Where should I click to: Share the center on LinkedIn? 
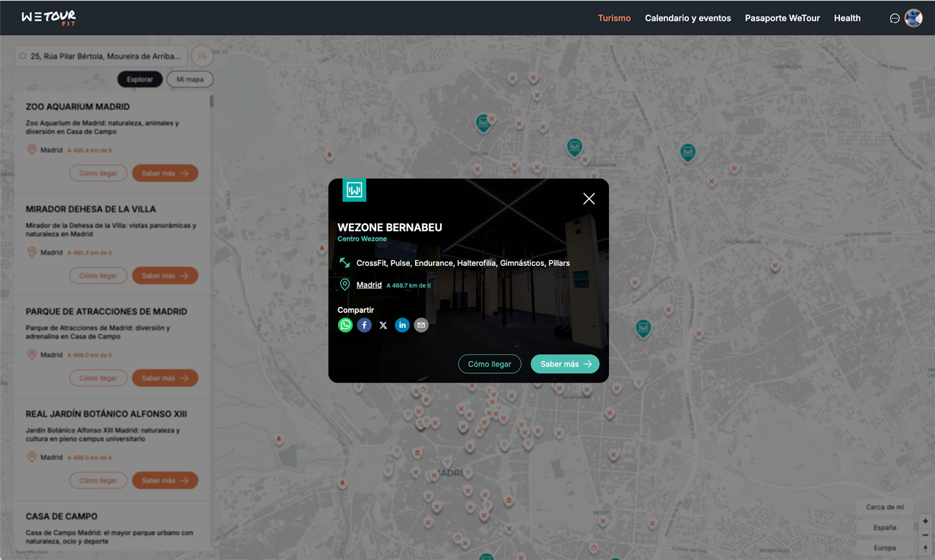(402, 325)
